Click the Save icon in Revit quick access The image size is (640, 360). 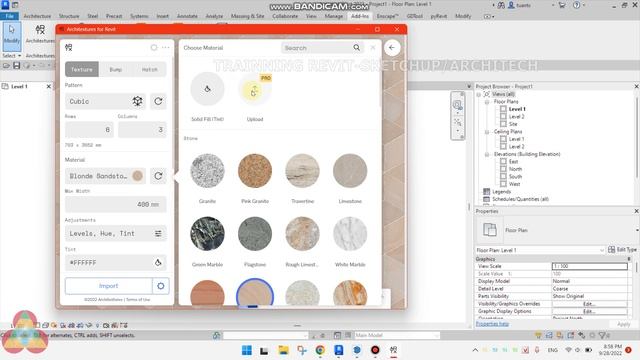pos(17,65)
